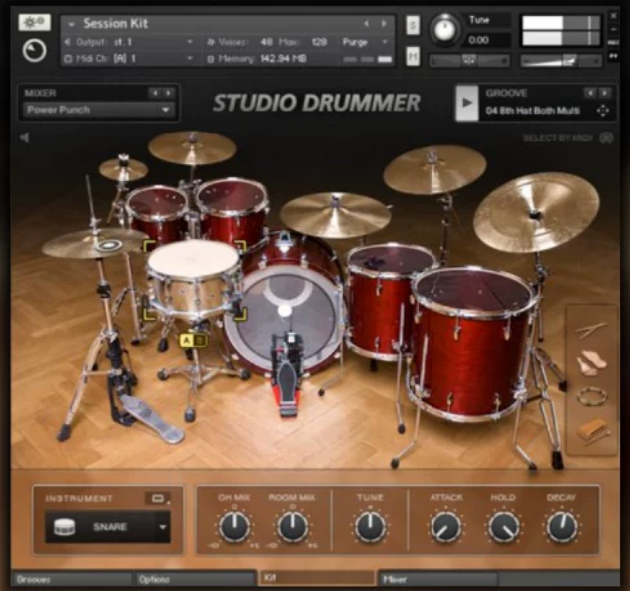Open the Options tab
The width and height of the screenshot is (630, 591).
(195, 579)
